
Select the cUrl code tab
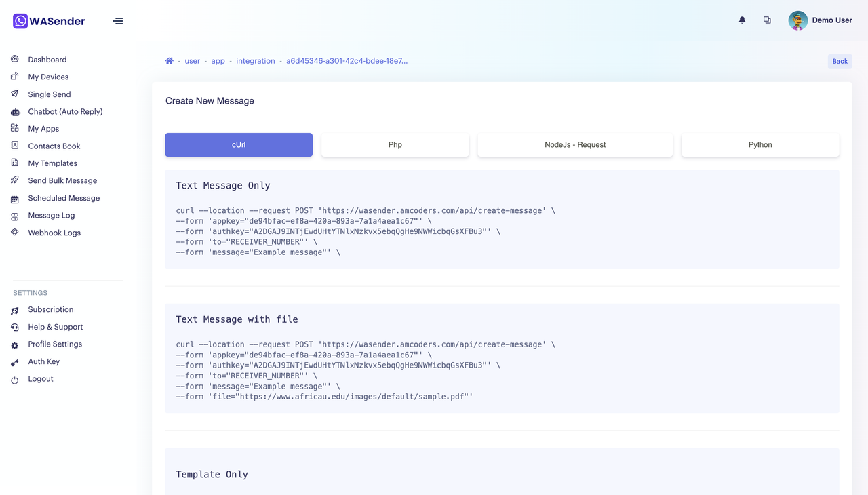coord(239,144)
